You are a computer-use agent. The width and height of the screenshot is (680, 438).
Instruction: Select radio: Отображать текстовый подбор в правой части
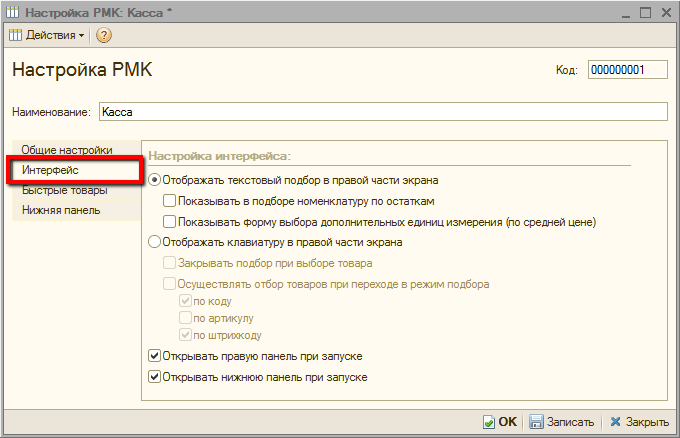pos(154,181)
